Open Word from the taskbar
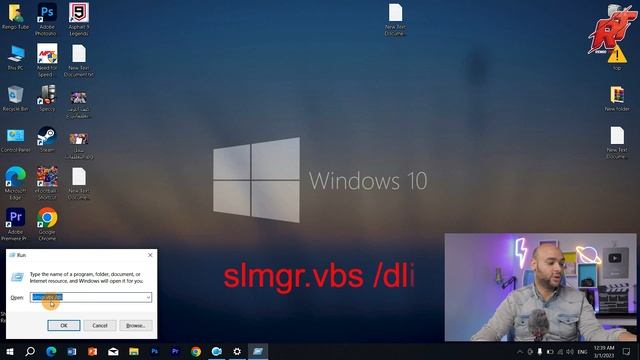 tap(72, 351)
